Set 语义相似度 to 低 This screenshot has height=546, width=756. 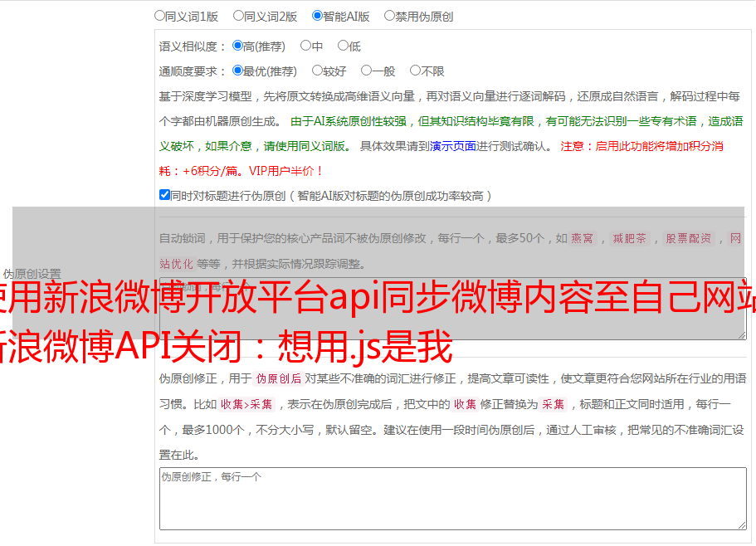point(343,46)
